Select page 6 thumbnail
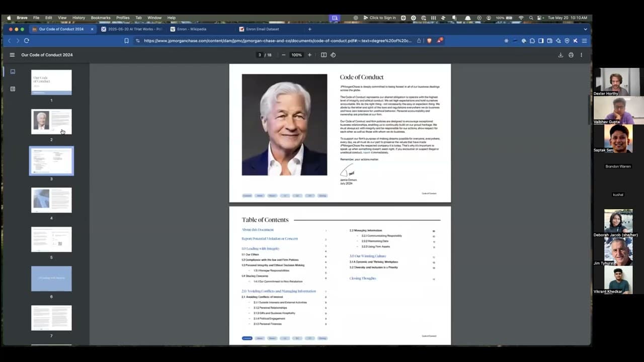The image size is (644, 362). [51, 279]
